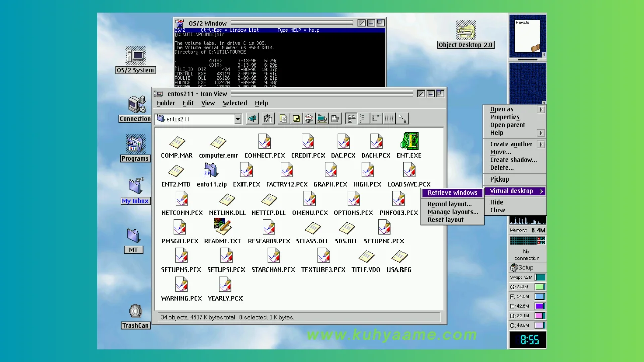Screen dimensions: 644x362
Task: Click the Memory 8.4M readout
Action: [x=527, y=230]
